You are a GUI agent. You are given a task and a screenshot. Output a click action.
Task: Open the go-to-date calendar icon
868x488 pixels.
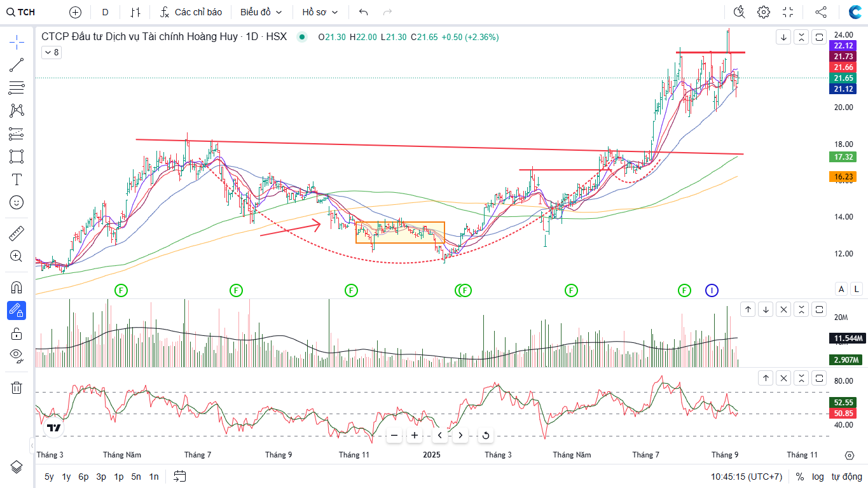179,476
